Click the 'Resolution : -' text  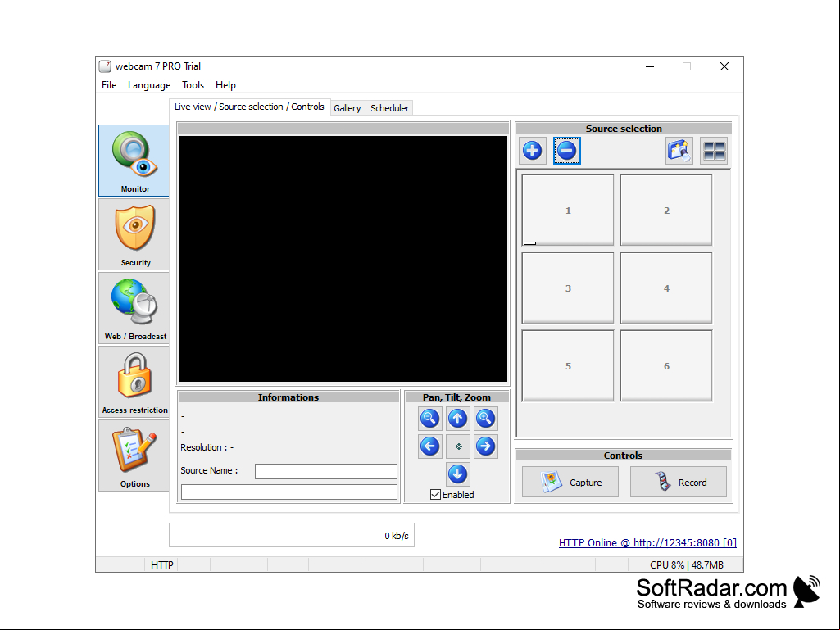click(207, 447)
